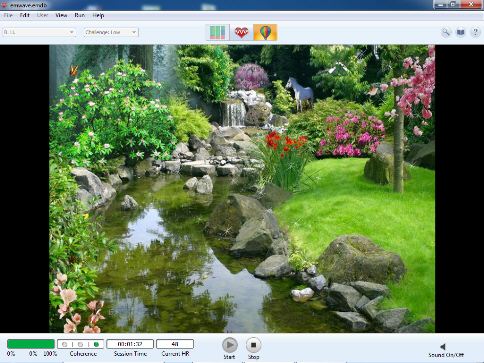Click the emWave heart icon in title bar
Viewport: 484px width, 363px height.
[4, 5]
